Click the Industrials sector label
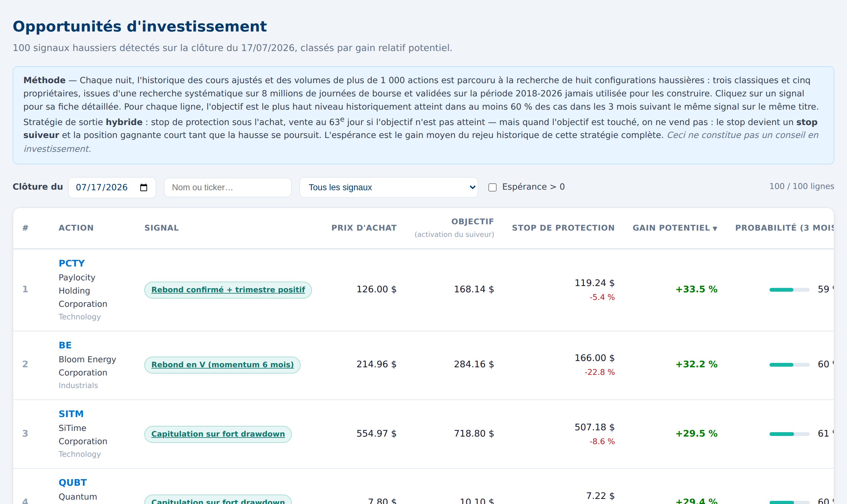 [78, 386]
